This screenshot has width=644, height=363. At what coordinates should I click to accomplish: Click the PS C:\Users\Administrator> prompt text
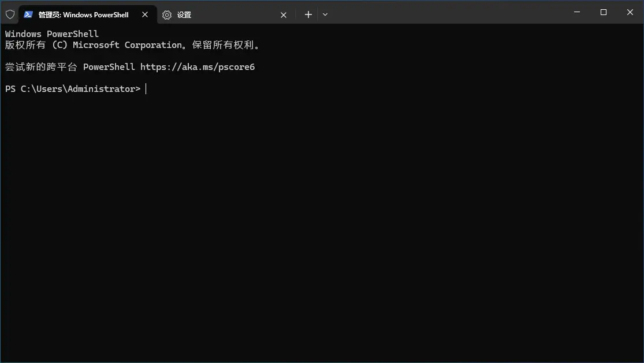pyautogui.click(x=72, y=89)
